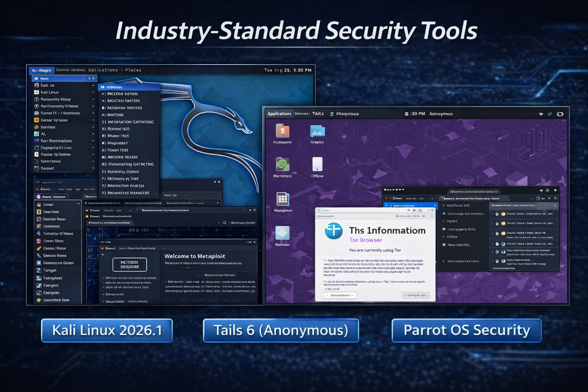Open the Places menu in Kali top bar
The image size is (588, 392).
click(x=133, y=70)
